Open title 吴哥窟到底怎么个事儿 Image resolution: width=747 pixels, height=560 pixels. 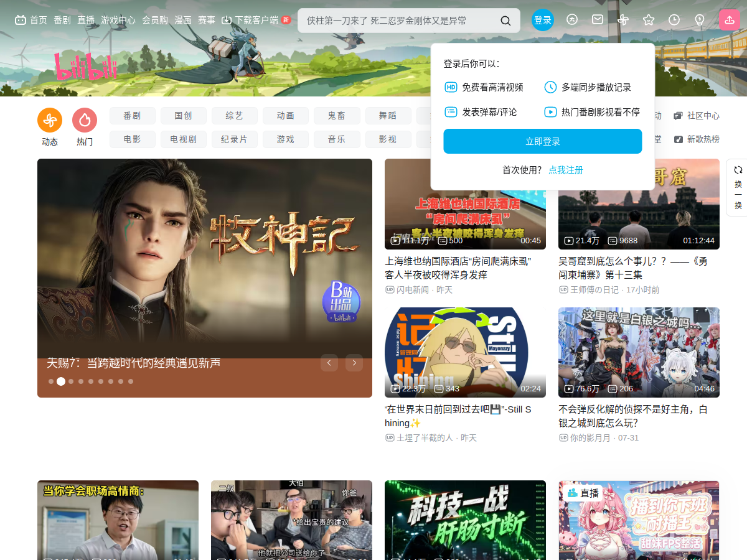(633, 268)
